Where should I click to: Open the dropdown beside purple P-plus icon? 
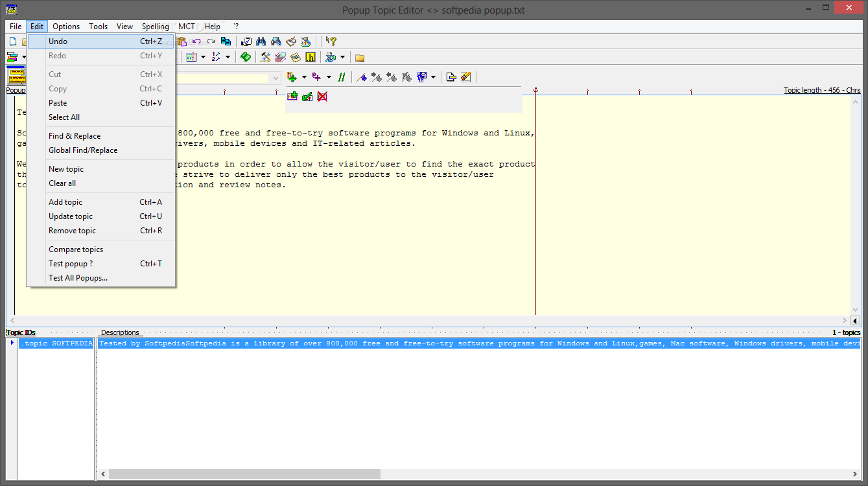tap(329, 77)
